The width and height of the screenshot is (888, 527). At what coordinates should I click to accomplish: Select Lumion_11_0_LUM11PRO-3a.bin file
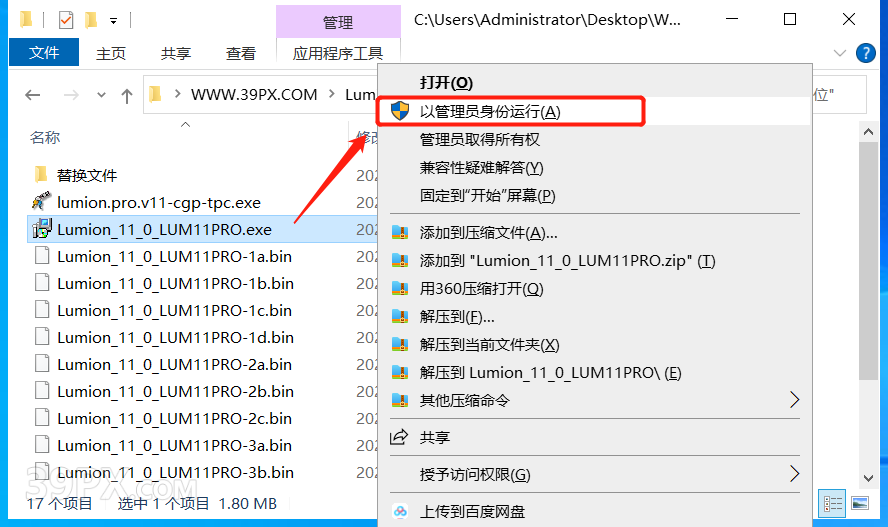point(174,446)
